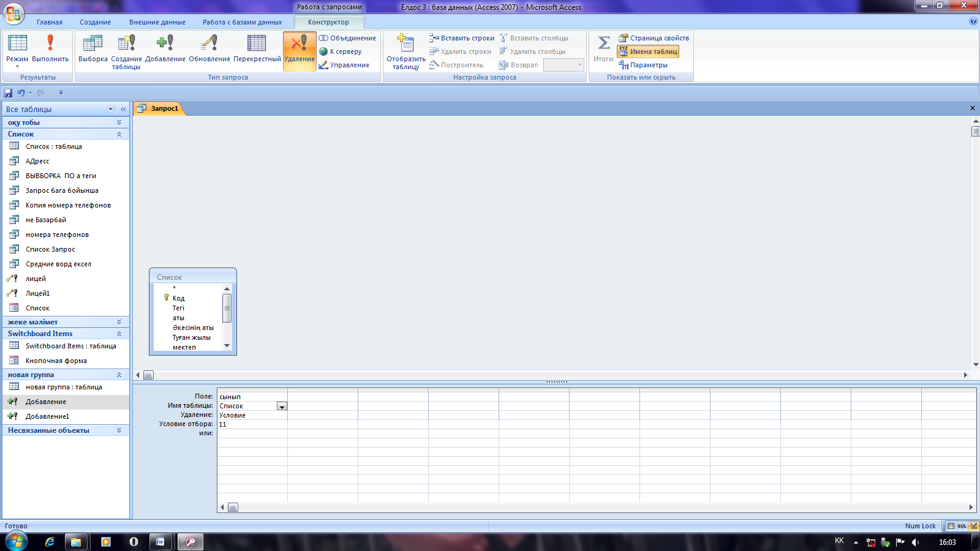Click Вставить столбцы

[533, 38]
